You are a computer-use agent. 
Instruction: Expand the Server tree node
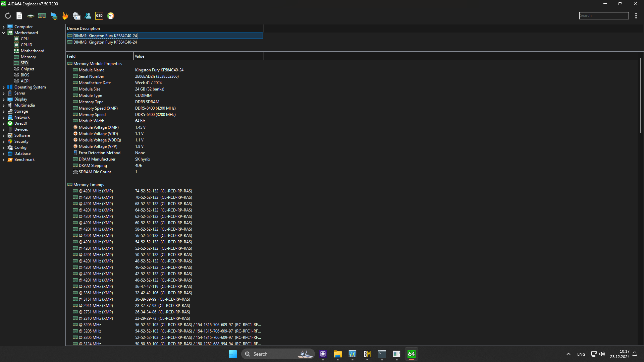coord(3,93)
